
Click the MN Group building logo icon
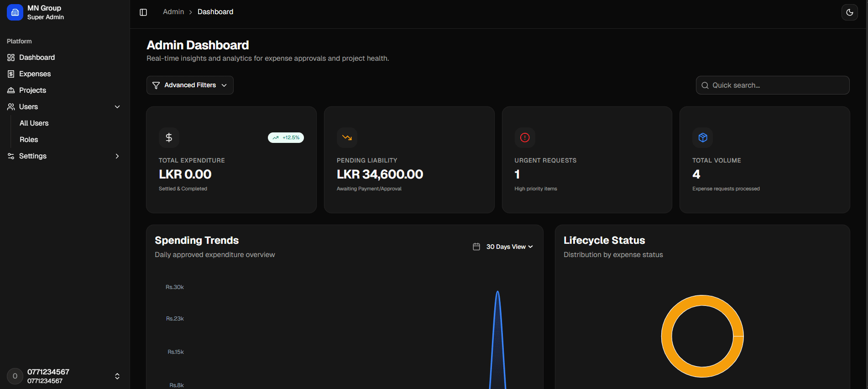tap(15, 12)
